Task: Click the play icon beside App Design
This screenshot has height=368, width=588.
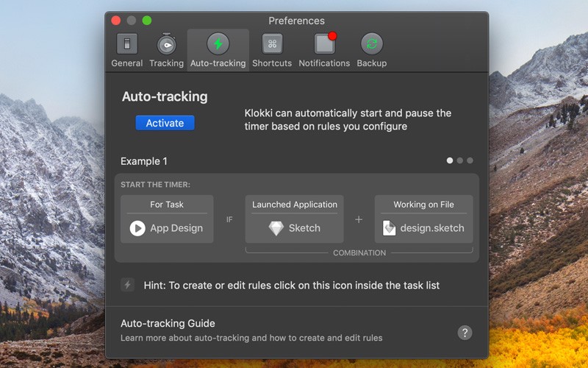Action: pyautogui.click(x=137, y=228)
